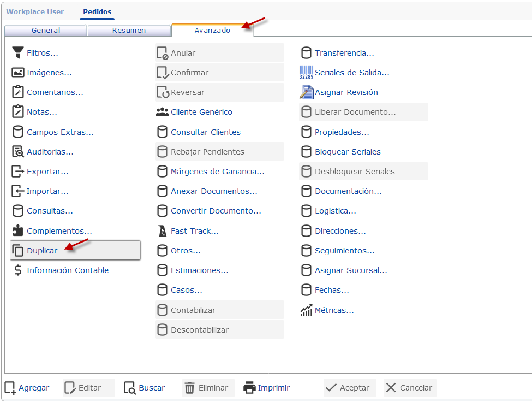Image resolution: width=532 pixels, height=402 pixels.
Task: Click the Filtros funnel icon
Action: (17, 52)
